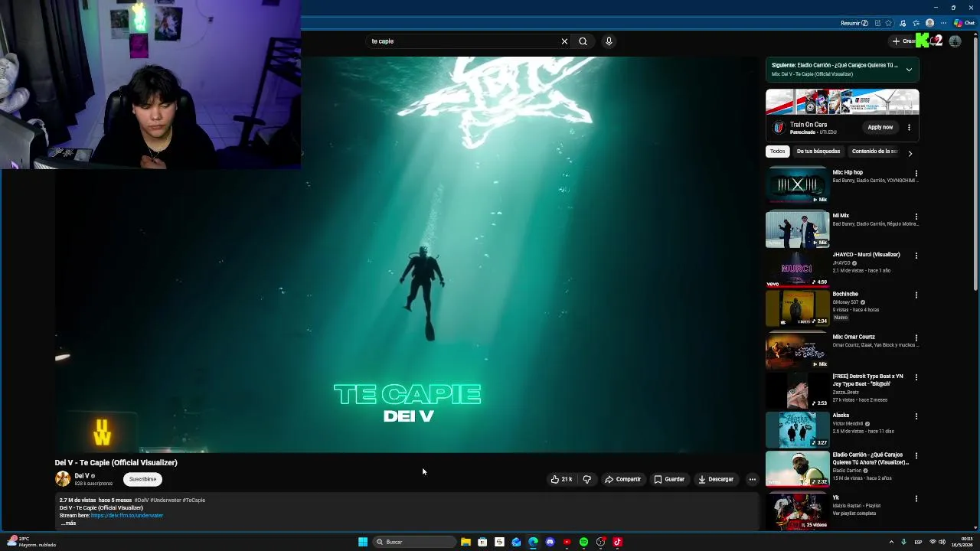Open options for Detroit Type Beat video

pos(916,378)
